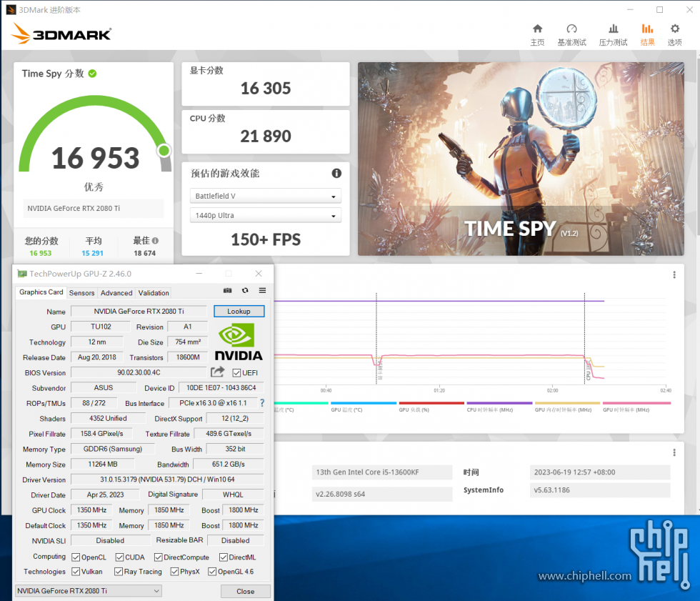Click the Close button in GPU-Z
Screen dimensions: 700x601
coord(246,591)
